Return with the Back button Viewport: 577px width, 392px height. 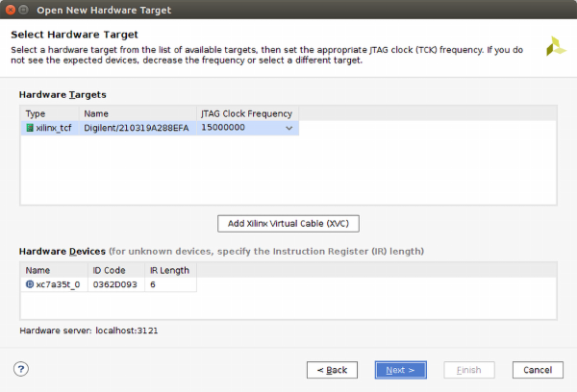(x=332, y=370)
